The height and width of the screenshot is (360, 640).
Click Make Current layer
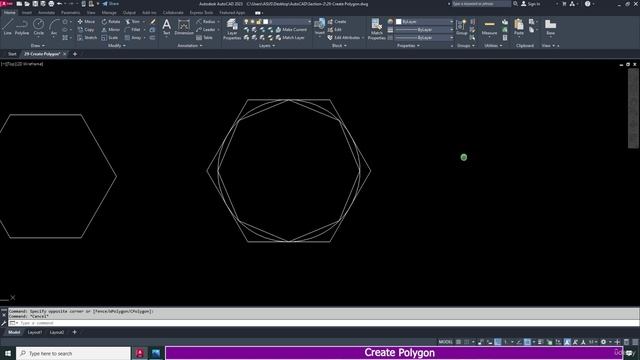click(291, 29)
